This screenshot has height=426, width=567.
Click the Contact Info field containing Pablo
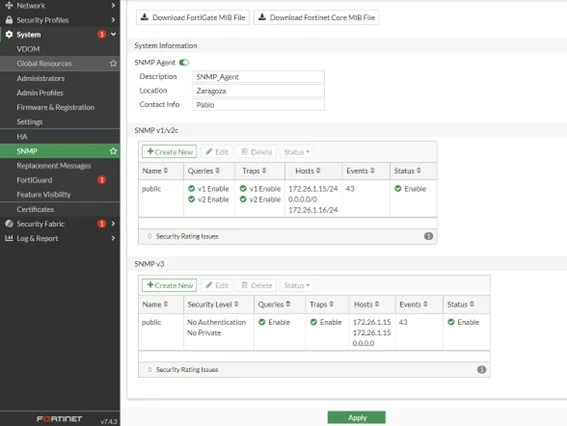click(258, 105)
